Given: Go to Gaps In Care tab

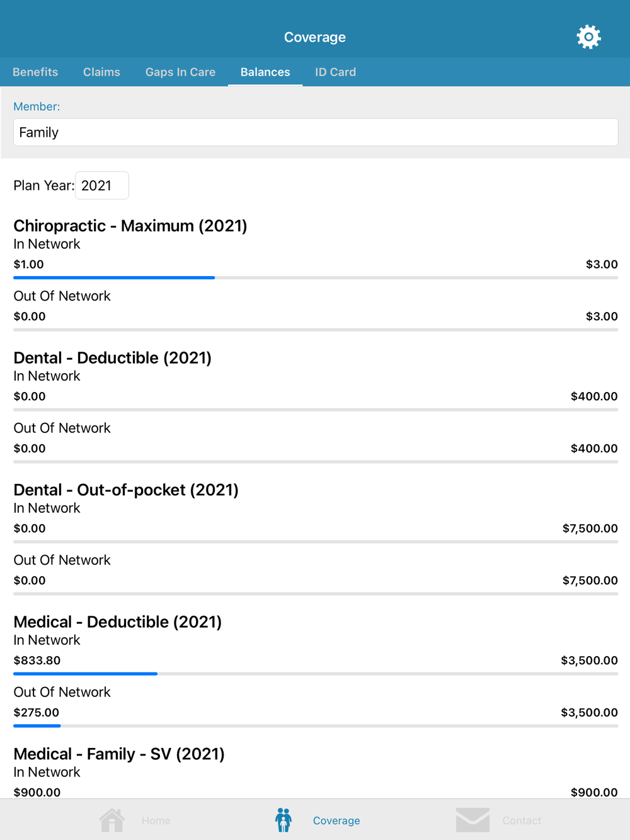Looking at the screenshot, I should tap(180, 72).
